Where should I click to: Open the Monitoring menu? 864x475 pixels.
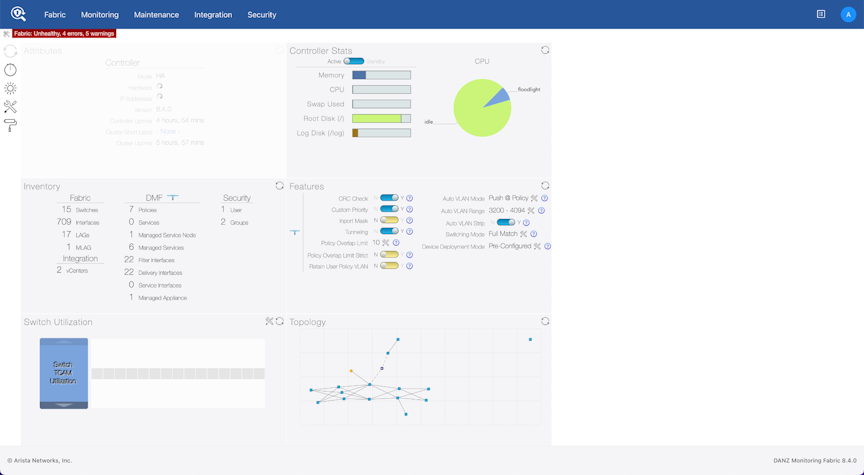pyautogui.click(x=100, y=15)
